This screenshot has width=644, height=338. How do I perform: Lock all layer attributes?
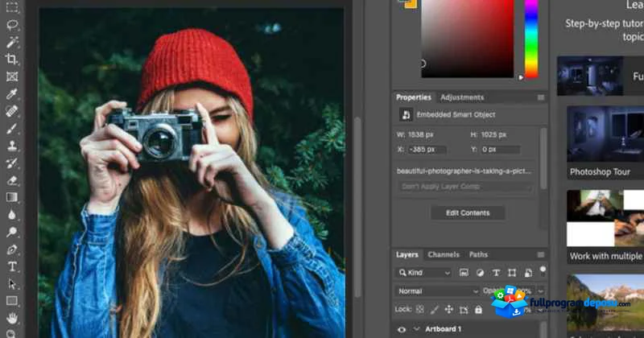478,309
